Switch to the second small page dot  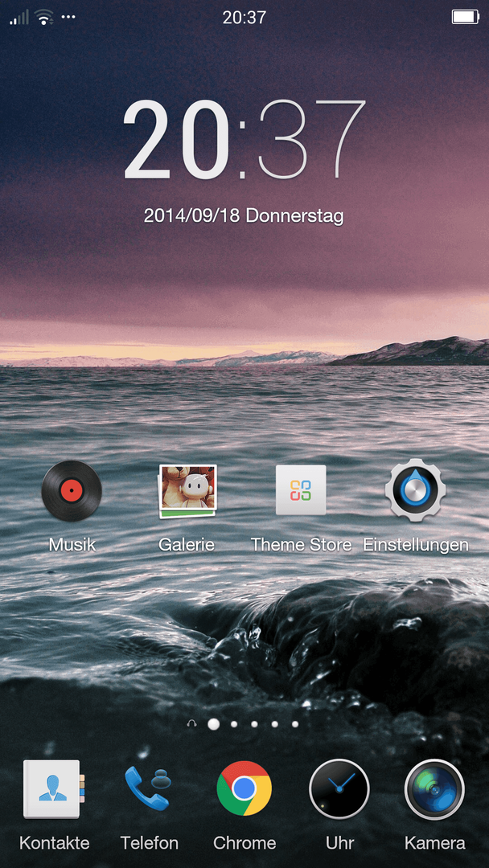click(254, 724)
